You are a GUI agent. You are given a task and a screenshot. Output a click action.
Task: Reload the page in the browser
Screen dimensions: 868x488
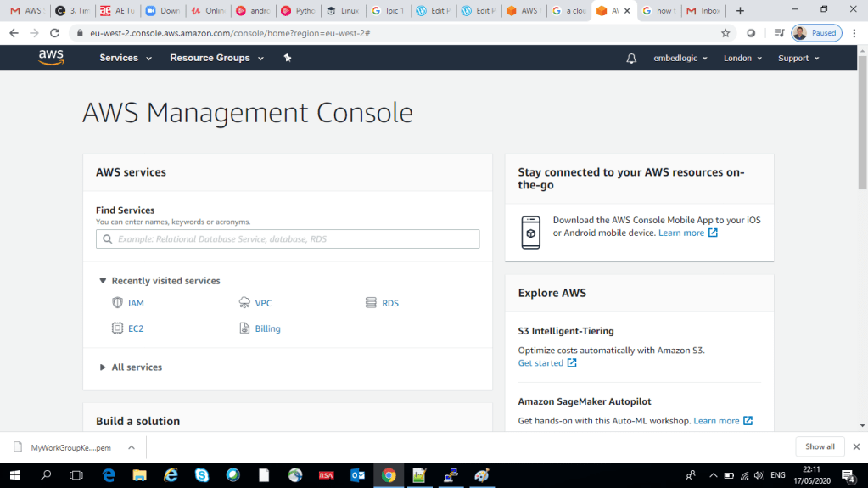54,33
